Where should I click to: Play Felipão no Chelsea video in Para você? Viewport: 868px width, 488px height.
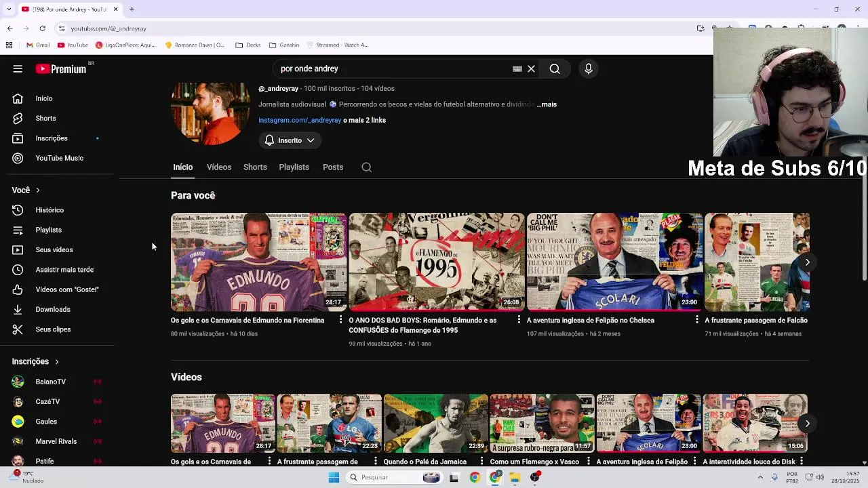614,262
